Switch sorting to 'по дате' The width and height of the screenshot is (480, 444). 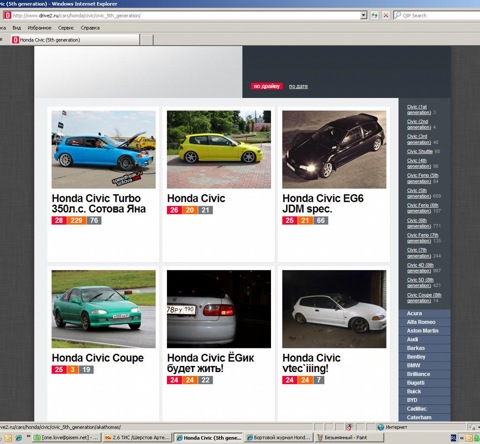tap(298, 86)
